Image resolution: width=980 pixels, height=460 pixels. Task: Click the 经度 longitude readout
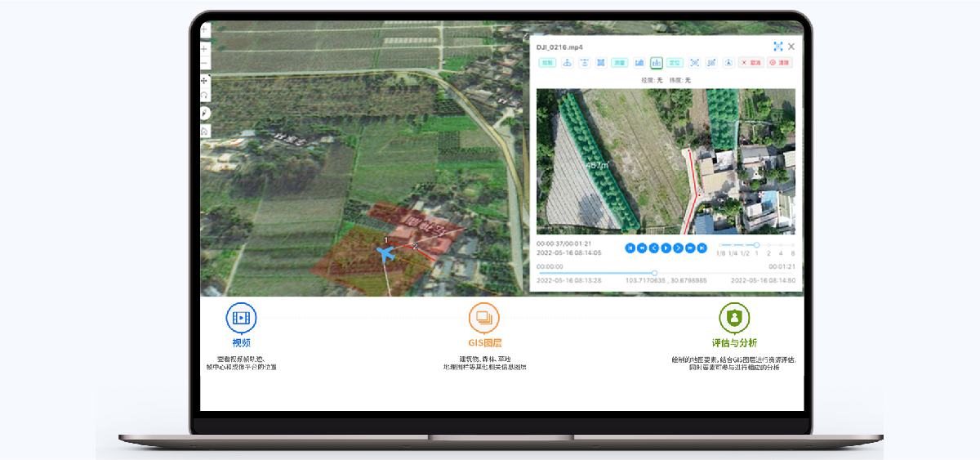point(652,80)
